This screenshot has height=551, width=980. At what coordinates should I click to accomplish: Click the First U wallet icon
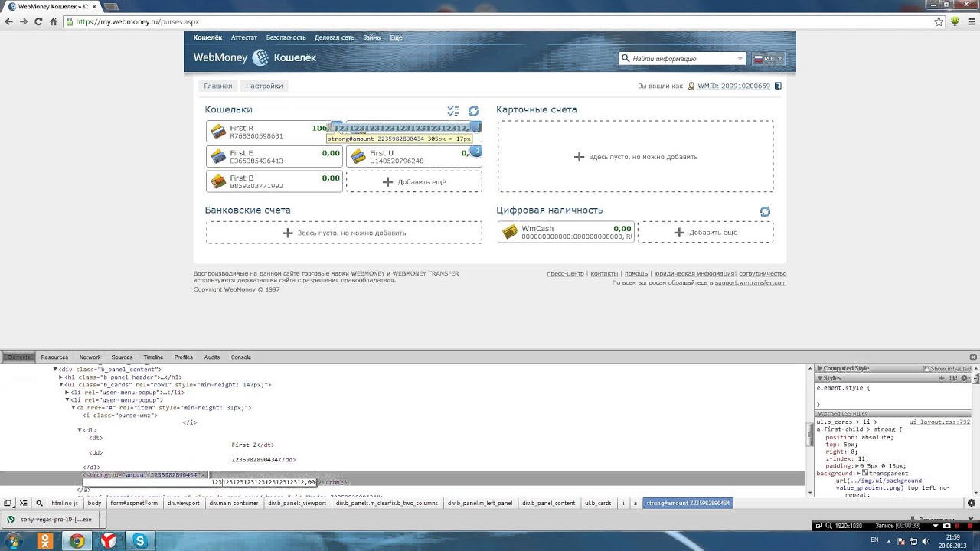pos(358,157)
